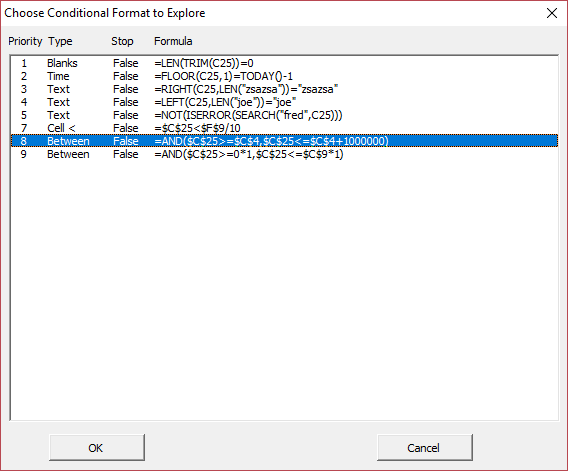Click the =$C$25<$F$9/10 formula
The image size is (568, 471).
tap(197, 128)
